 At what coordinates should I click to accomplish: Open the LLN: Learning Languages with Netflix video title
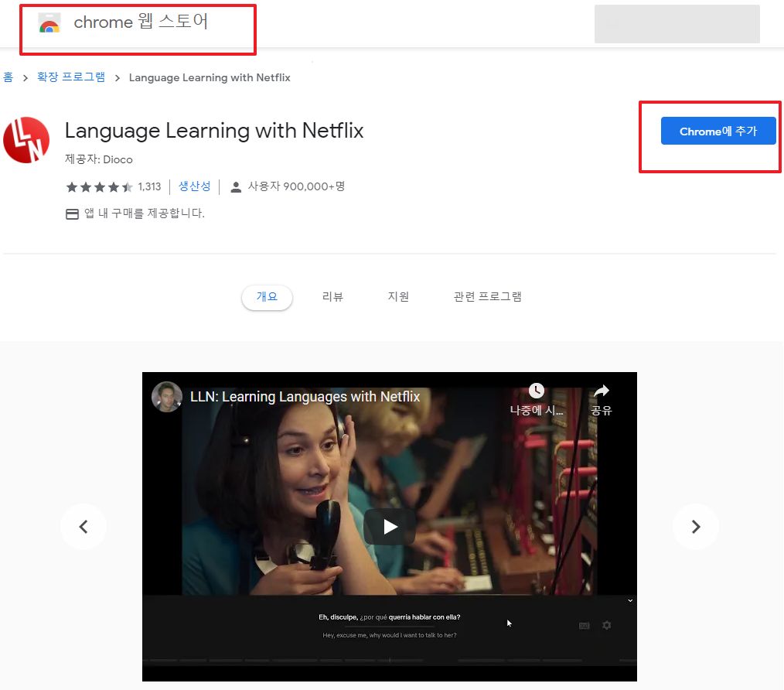(x=305, y=397)
